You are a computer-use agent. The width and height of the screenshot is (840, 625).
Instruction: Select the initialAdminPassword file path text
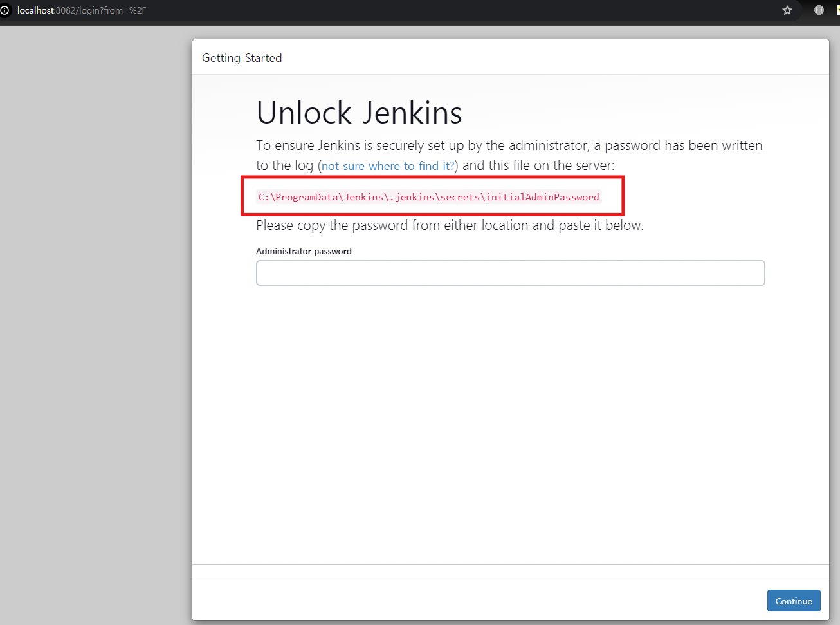coord(428,197)
